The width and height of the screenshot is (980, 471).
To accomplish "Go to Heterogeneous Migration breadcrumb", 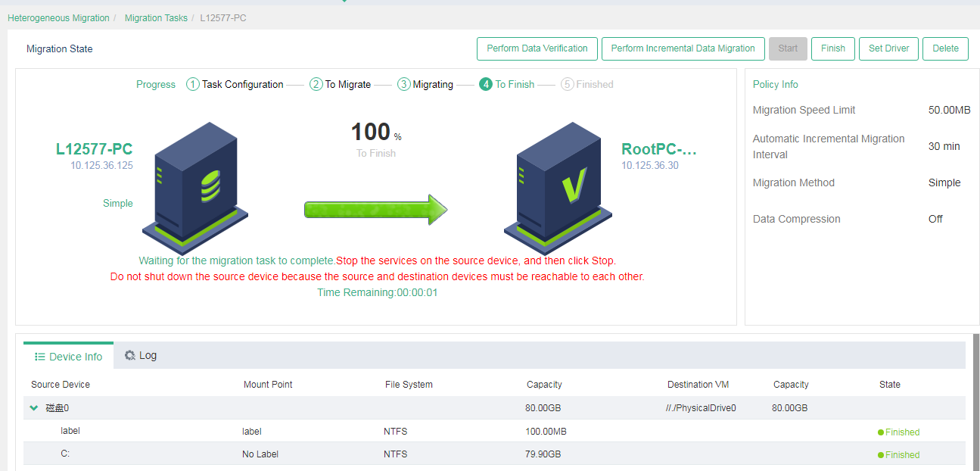I will point(58,17).
